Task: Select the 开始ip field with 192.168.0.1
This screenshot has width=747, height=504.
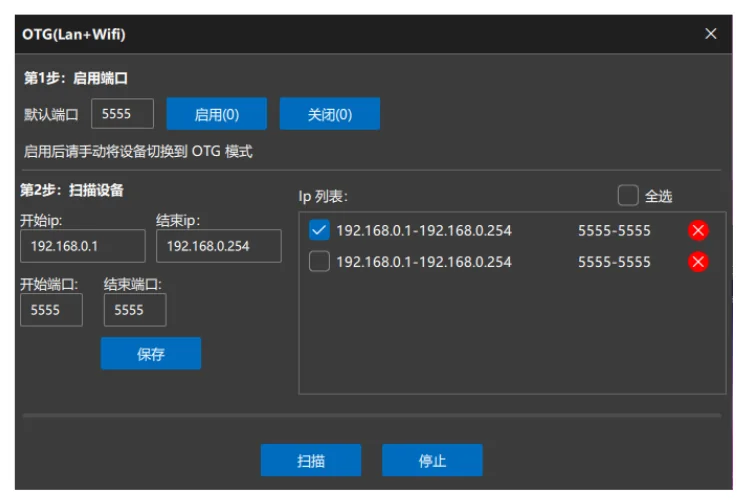Action: coord(83,246)
